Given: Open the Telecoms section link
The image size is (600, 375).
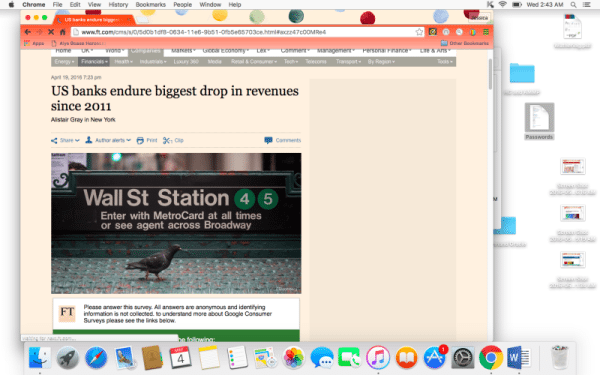Looking at the screenshot, I should click(x=316, y=62).
